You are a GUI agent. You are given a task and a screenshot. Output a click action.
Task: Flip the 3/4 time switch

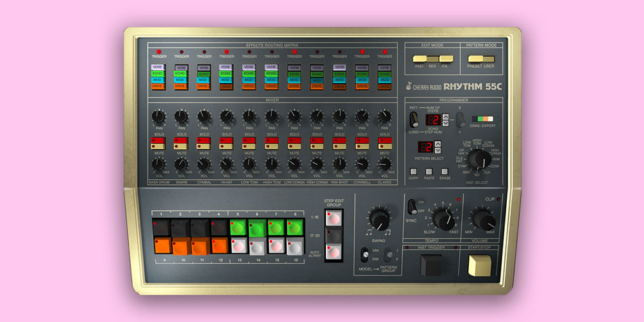[x=461, y=120]
